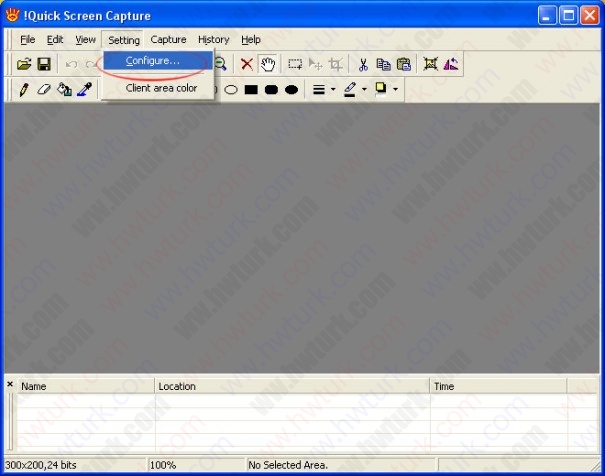Click the move selection arrow icon
The height and width of the screenshot is (476, 605).
[315, 64]
